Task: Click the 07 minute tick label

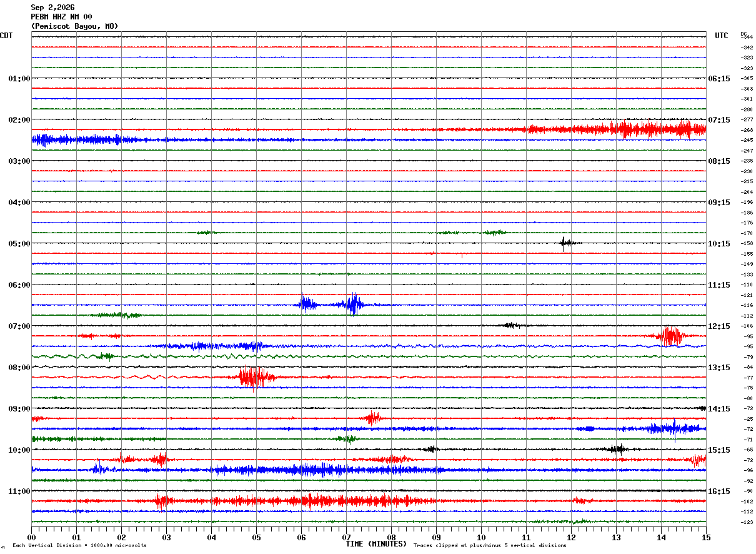Action: (346, 537)
